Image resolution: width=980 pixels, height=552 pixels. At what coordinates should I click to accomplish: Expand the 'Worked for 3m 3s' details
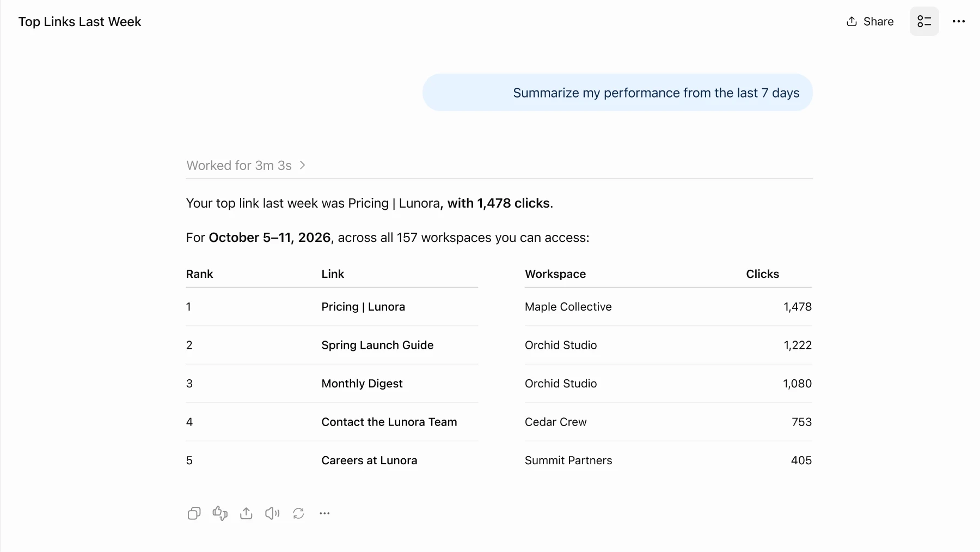(246, 166)
